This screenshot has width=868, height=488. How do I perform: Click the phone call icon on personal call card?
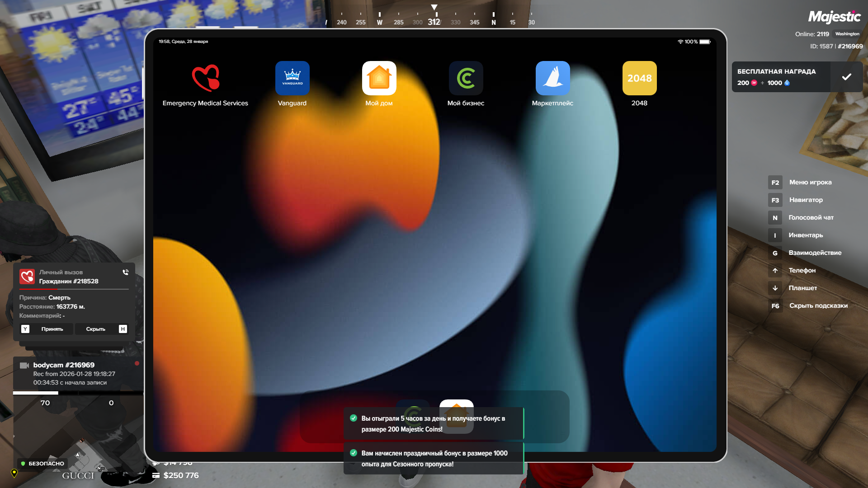[126, 272]
